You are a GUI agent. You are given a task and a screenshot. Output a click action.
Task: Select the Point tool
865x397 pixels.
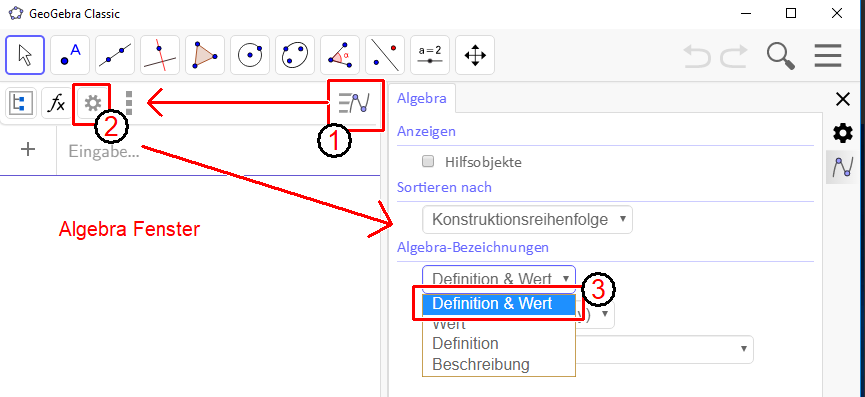pos(70,55)
